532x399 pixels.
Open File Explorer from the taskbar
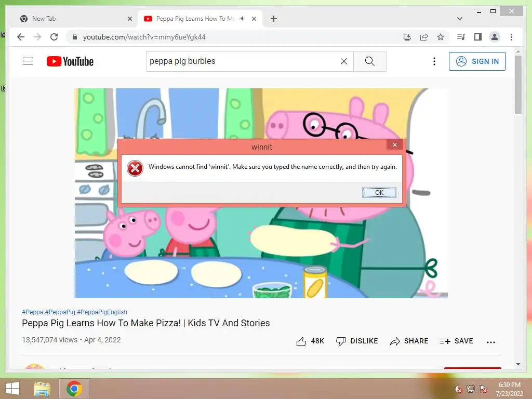[x=42, y=389]
